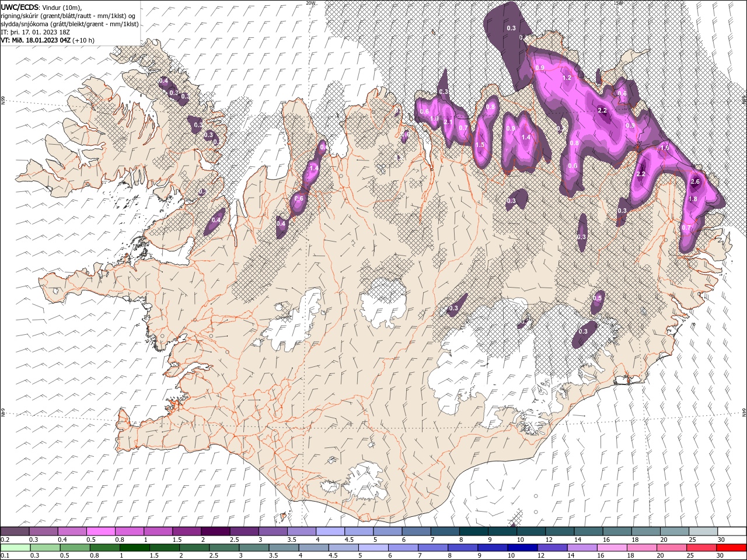Viewport: 747px width, 560px height.
Task: Select the purple 1.5 legend swatch
Action: click(x=187, y=531)
